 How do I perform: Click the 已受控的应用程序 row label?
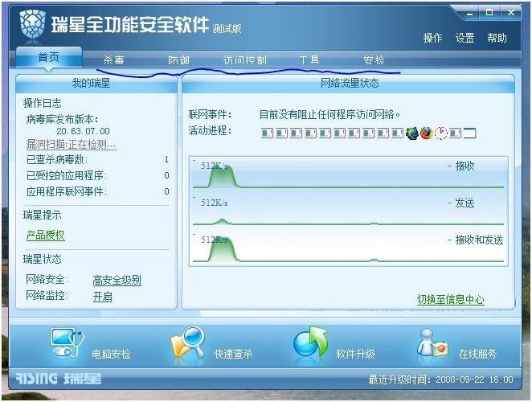pos(67,175)
